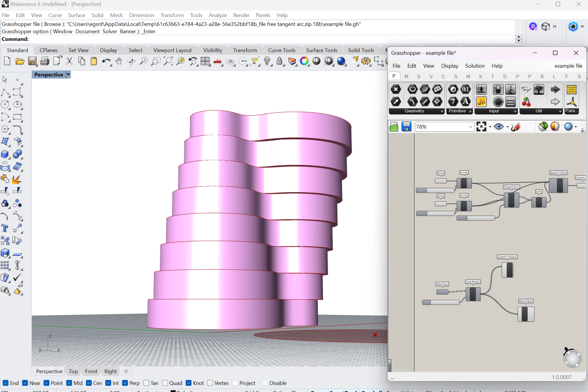Switch to the Curve Tools toolbar tab

281,50
